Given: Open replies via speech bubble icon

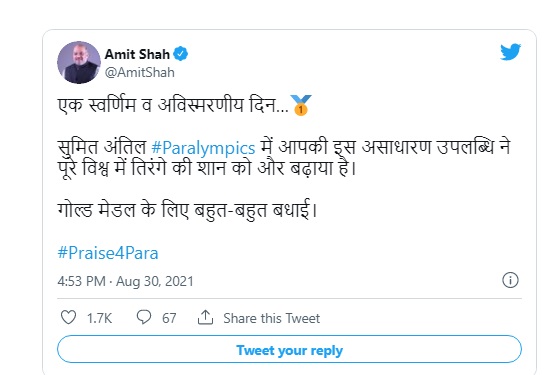Looking at the screenshot, I should tap(144, 317).
